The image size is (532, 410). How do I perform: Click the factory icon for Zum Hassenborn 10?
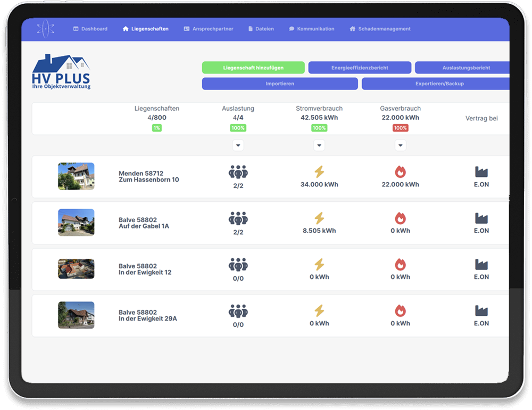point(481,172)
